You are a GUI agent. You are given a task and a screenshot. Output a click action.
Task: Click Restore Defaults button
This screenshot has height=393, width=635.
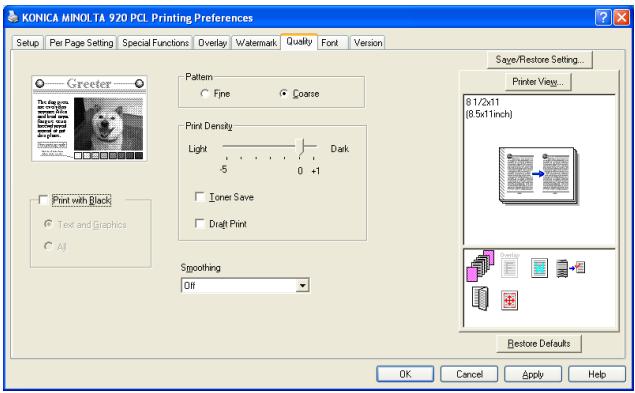click(539, 344)
